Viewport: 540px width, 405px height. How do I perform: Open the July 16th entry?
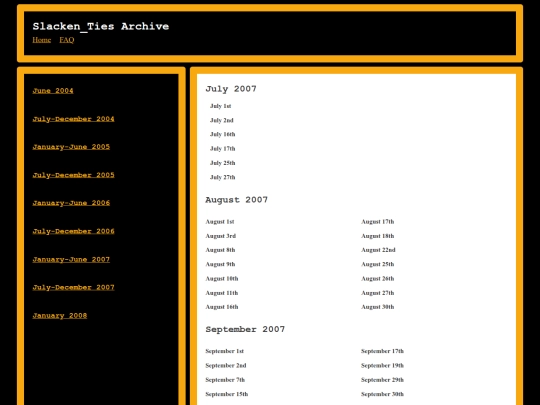(222, 134)
